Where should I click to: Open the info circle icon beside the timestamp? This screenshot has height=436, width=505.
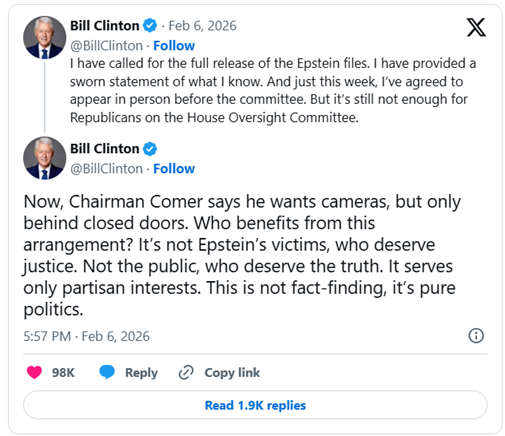[476, 336]
